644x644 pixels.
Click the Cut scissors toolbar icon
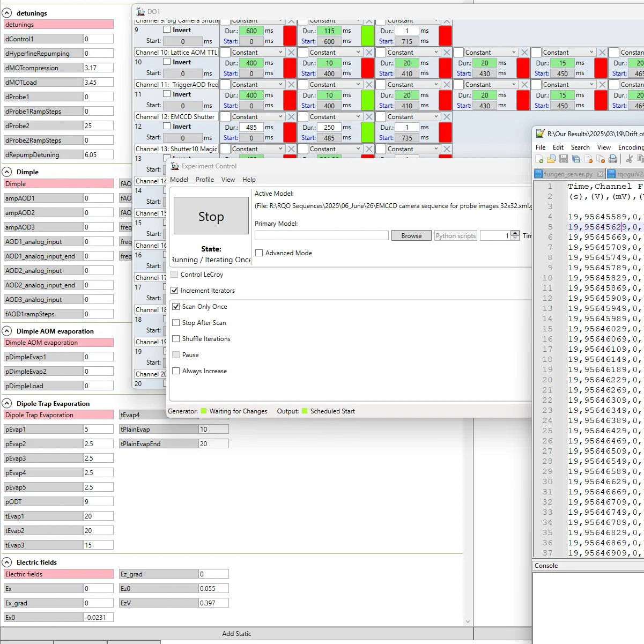click(x=630, y=159)
